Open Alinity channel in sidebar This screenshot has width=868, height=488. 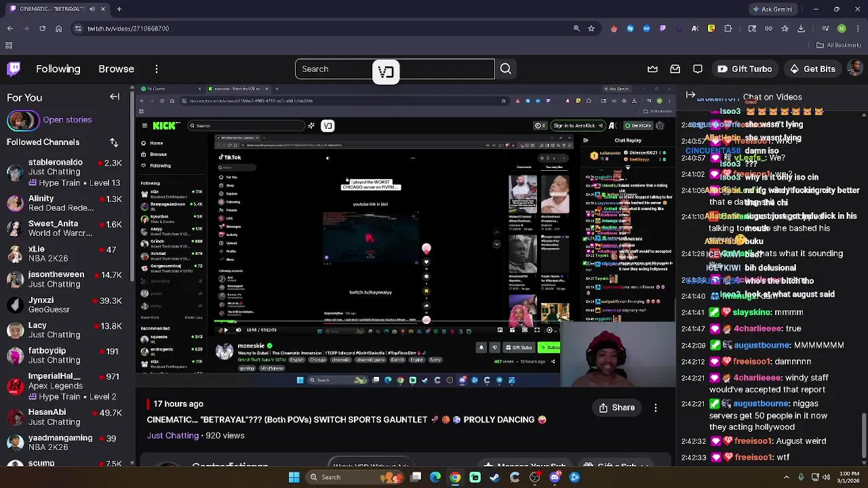64,203
